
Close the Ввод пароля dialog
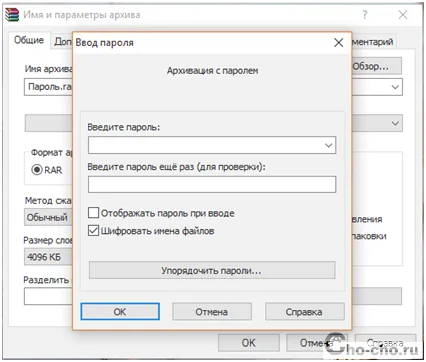point(339,43)
